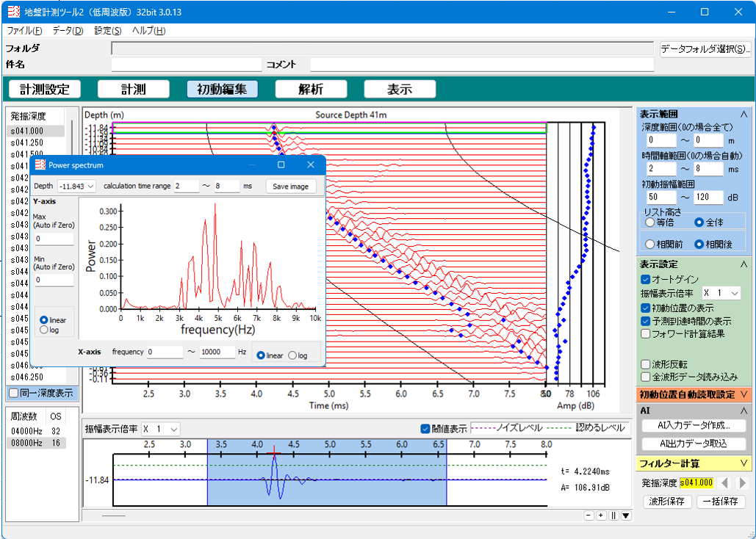Select X-axis linear radio in Power spectrum
The width and height of the screenshot is (756, 539).
[x=261, y=355]
